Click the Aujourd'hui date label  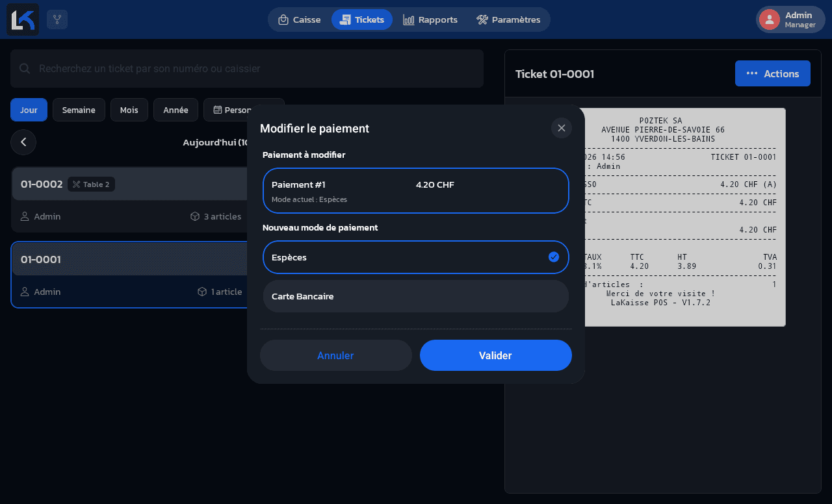[x=215, y=142]
